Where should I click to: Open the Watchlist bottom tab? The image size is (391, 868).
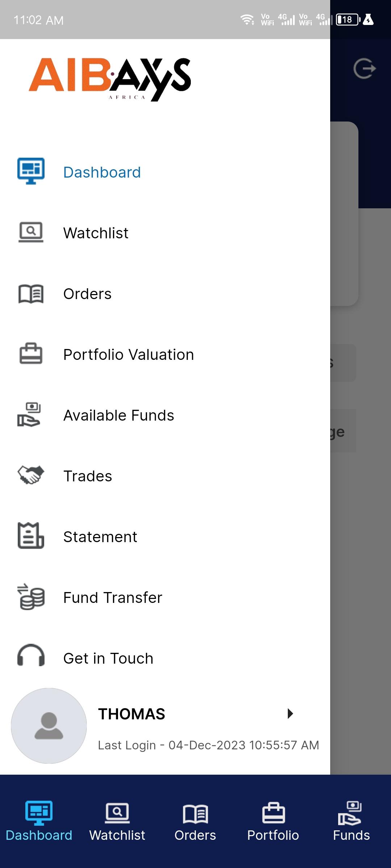coord(117,821)
